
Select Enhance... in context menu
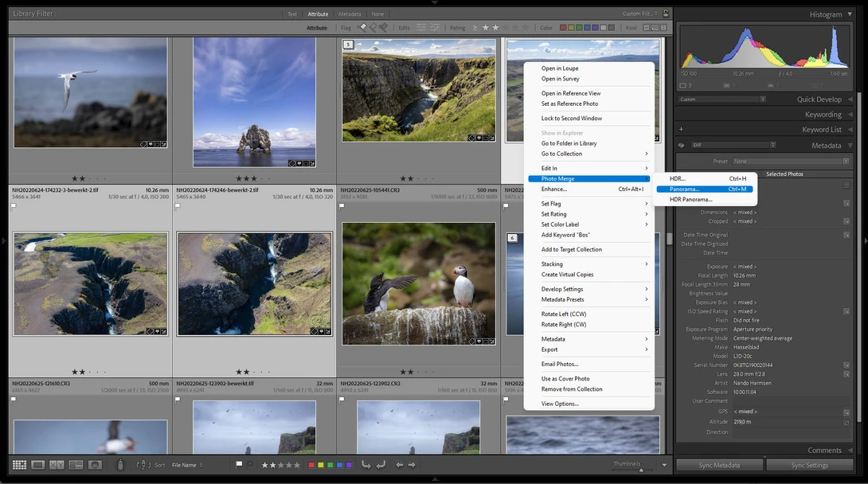click(589, 189)
